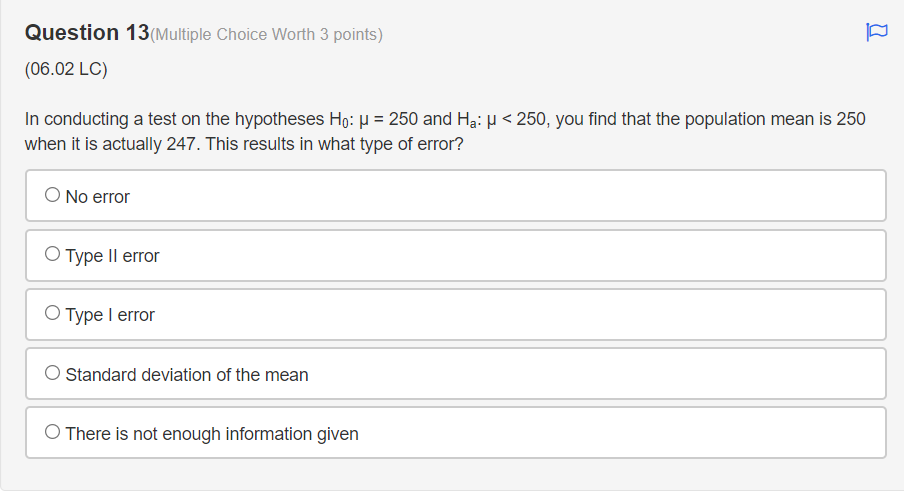This screenshot has width=904, height=491.
Task: Pick "Standard deviation of the mean" radio circle
Action: (52, 373)
